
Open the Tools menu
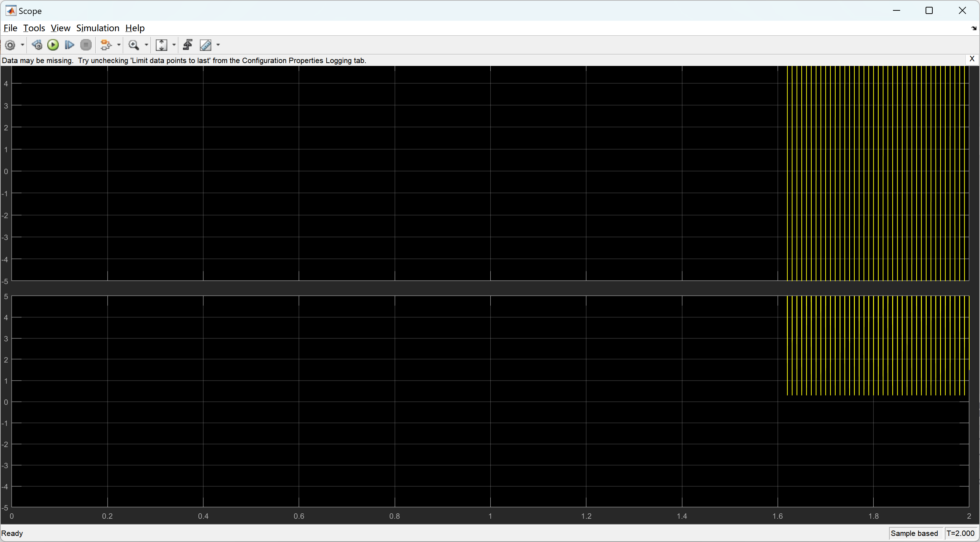point(34,28)
